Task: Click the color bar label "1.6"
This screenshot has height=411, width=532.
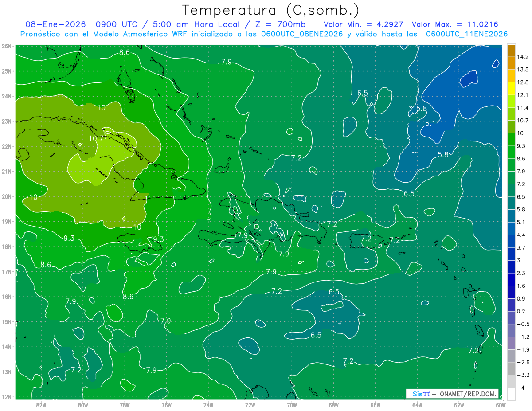Action: pyautogui.click(x=521, y=286)
